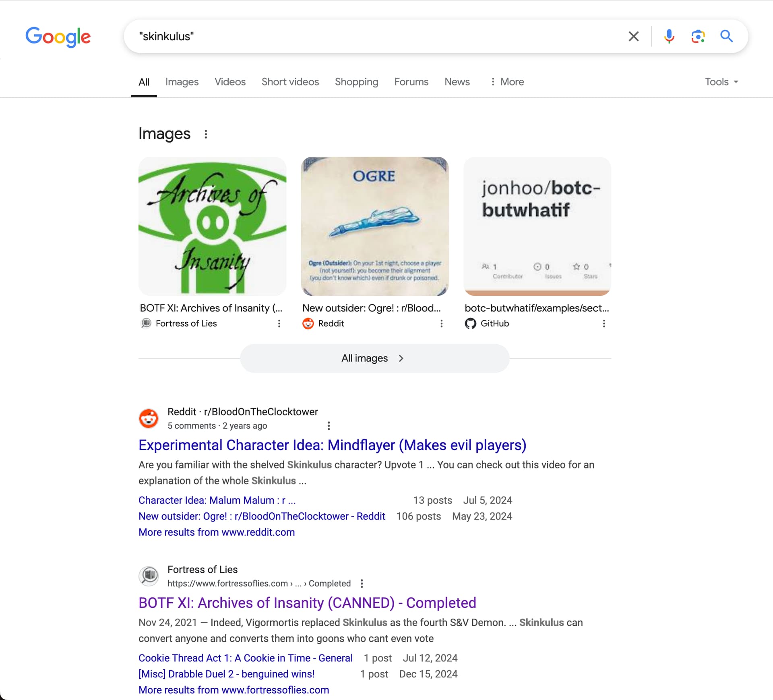Click inside the "skinkulus" search field

click(374, 36)
